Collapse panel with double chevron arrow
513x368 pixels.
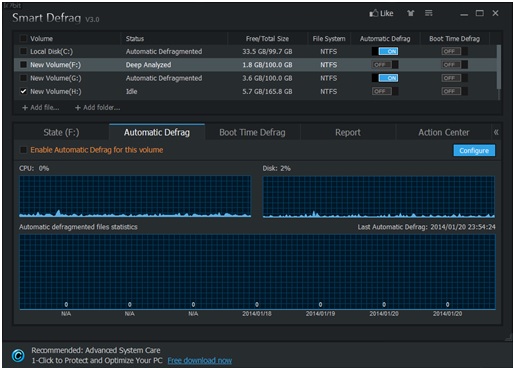[x=496, y=132]
